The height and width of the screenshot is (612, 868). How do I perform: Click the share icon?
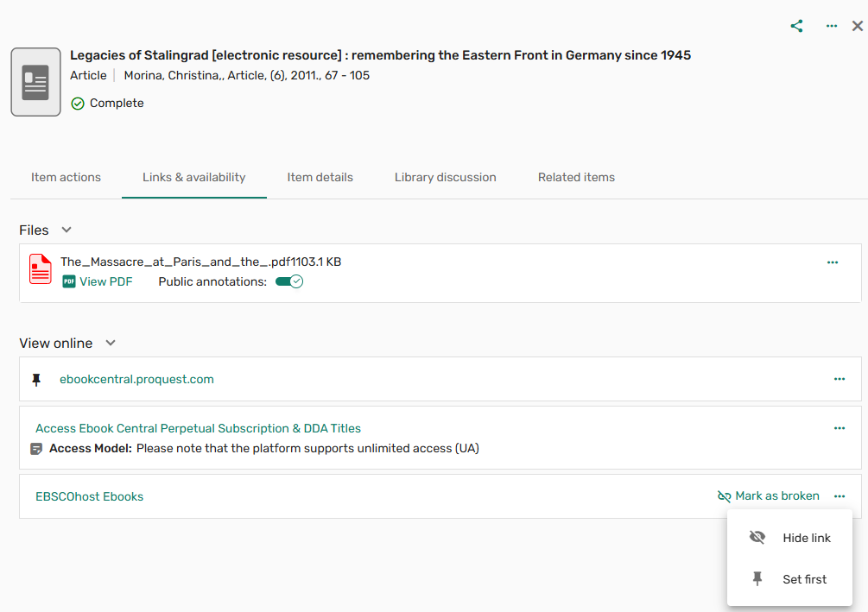796,26
